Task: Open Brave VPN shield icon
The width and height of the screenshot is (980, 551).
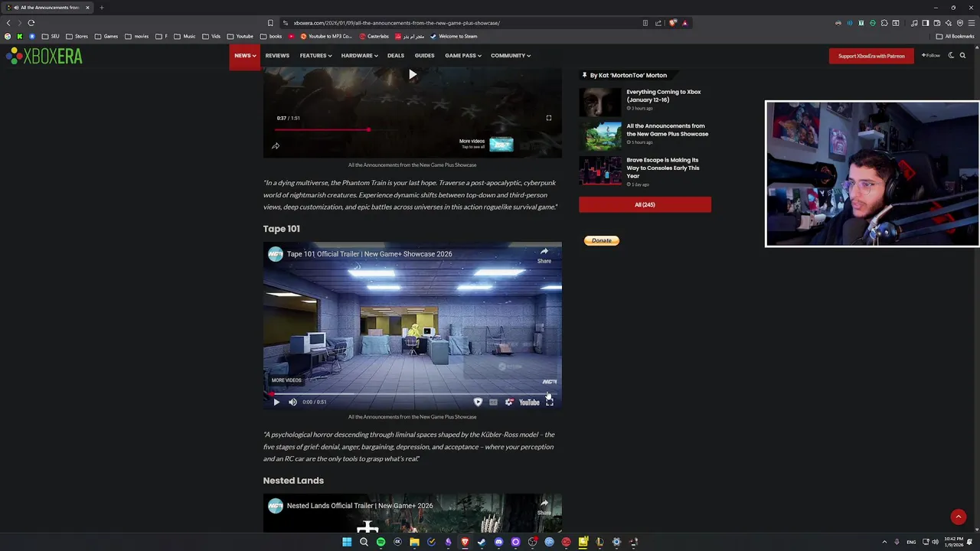Action: (960, 23)
